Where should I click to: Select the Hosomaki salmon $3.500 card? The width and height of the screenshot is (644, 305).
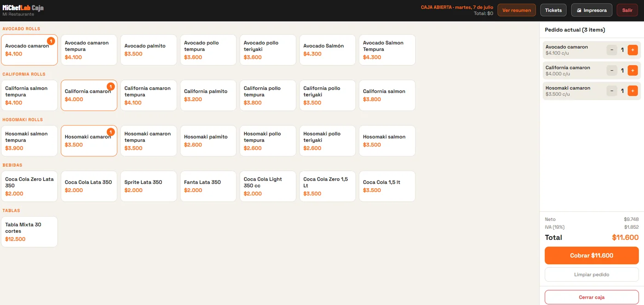click(x=387, y=141)
